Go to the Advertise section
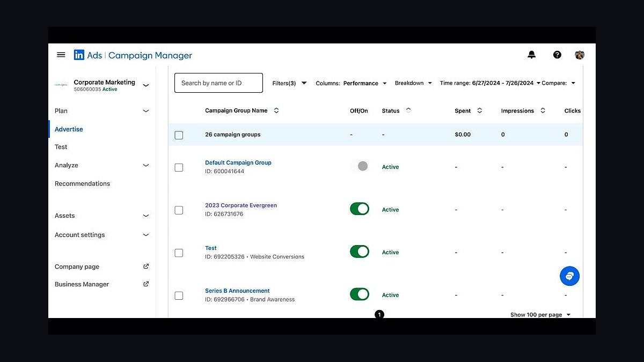This screenshot has width=644, height=362. tap(69, 129)
